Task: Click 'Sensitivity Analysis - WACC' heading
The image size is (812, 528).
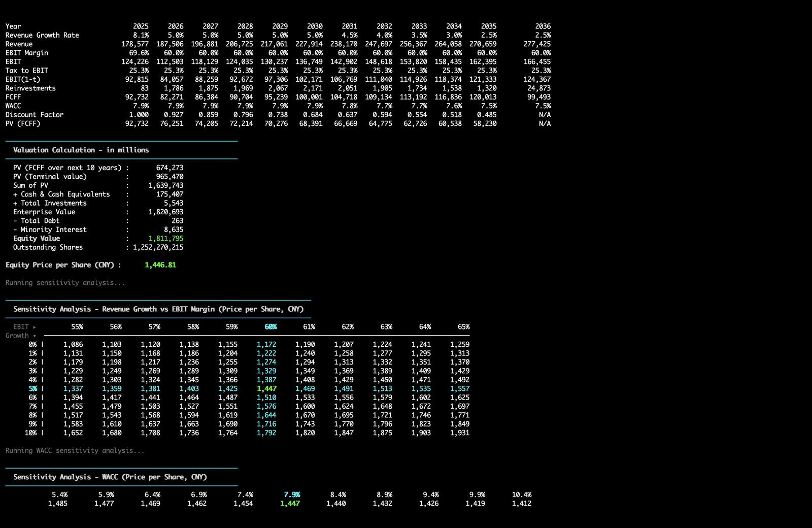Action: [110, 477]
